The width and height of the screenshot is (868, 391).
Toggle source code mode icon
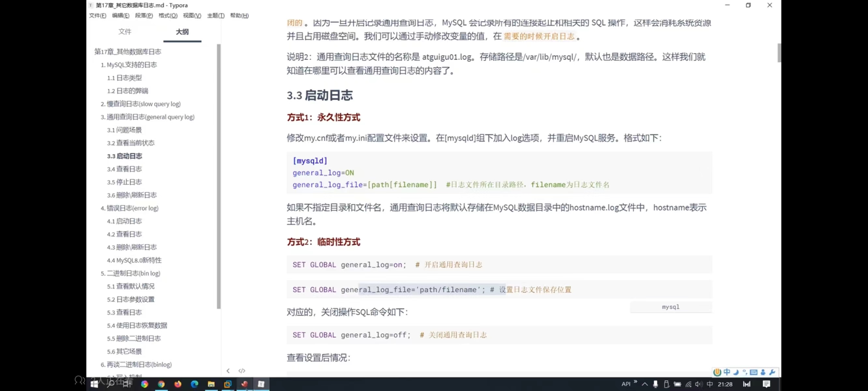(x=241, y=371)
